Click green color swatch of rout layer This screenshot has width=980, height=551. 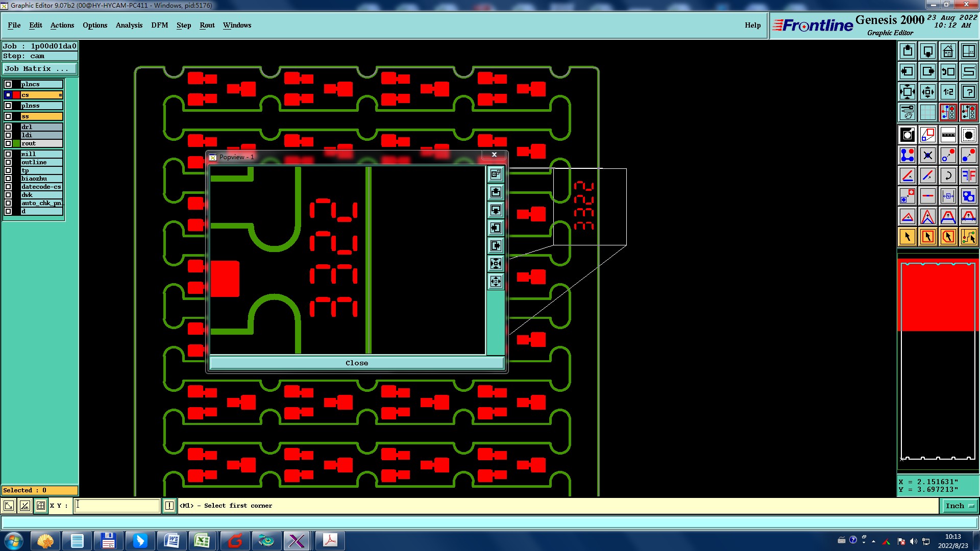point(17,143)
